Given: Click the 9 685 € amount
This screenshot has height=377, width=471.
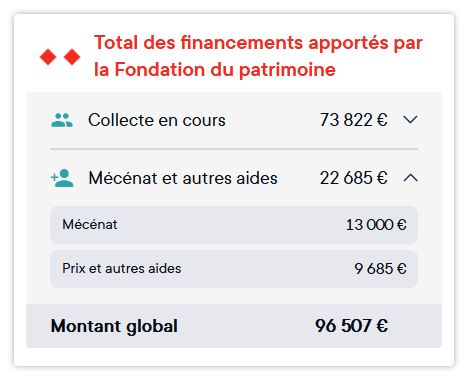Looking at the screenshot, I should [x=380, y=269].
